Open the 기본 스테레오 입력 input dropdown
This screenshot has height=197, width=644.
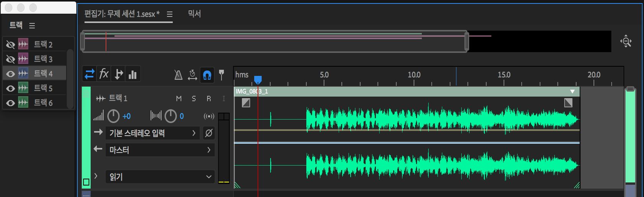click(x=152, y=133)
